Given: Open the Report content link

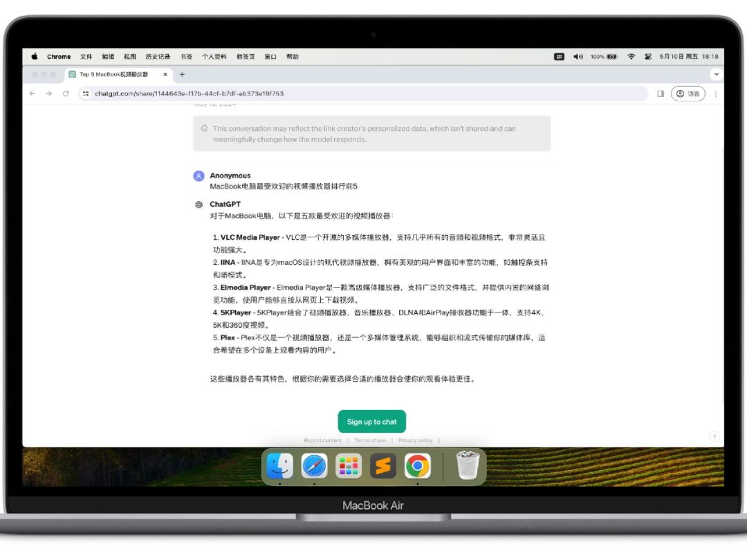Looking at the screenshot, I should [322, 440].
